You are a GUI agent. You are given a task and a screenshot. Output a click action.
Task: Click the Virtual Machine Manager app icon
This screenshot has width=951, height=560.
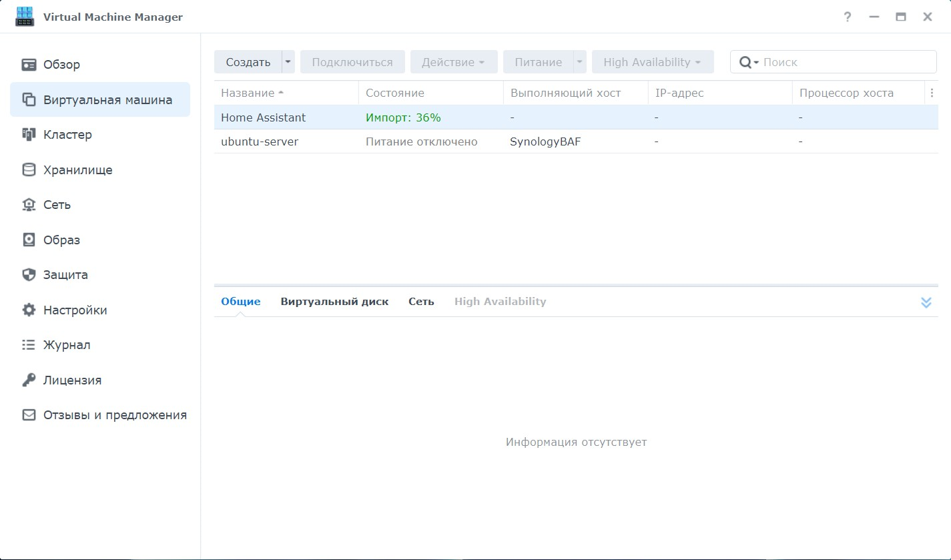(x=25, y=17)
